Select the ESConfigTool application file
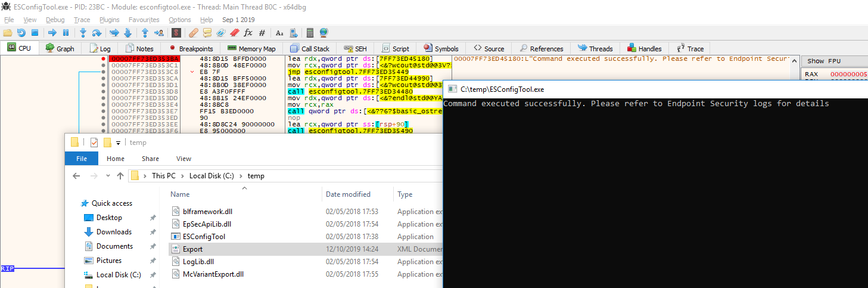Image resolution: width=868 pixels, height=288 pixels. [x=204, y=237]
